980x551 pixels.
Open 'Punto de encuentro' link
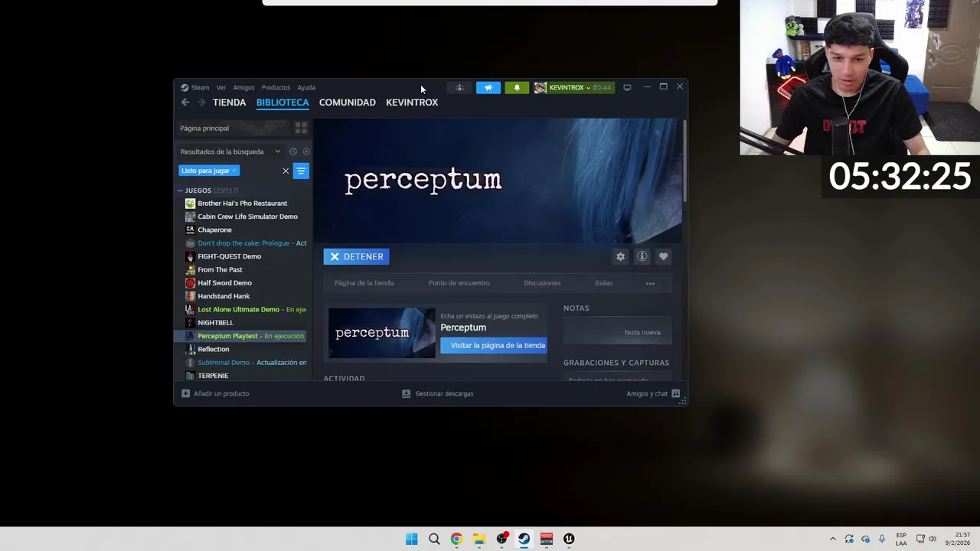point(459,283)
